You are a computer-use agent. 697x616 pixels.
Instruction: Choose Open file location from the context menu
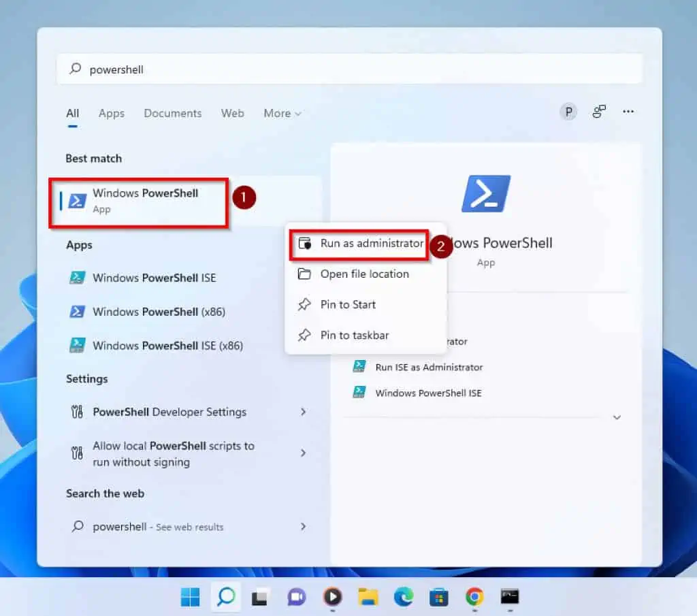pyautogui.click(x=365, y=274)
